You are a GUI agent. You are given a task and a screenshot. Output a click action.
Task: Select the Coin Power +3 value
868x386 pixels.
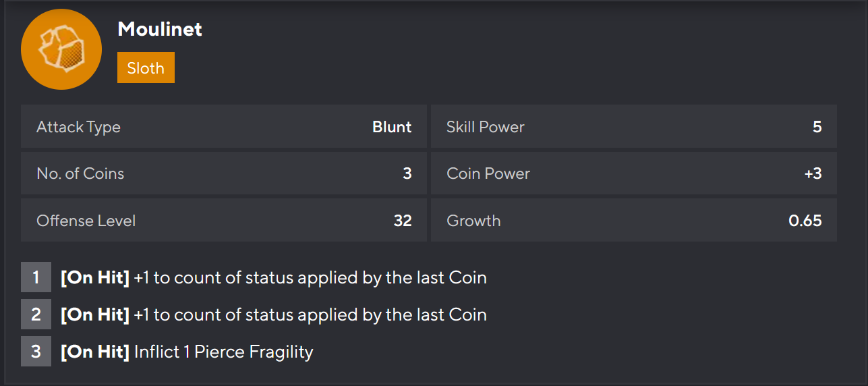click(813, 173)
